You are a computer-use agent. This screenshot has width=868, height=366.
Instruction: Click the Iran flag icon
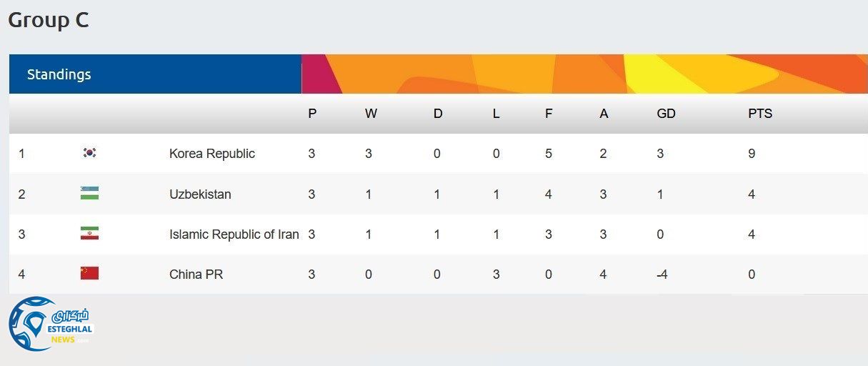pos(89,234)
